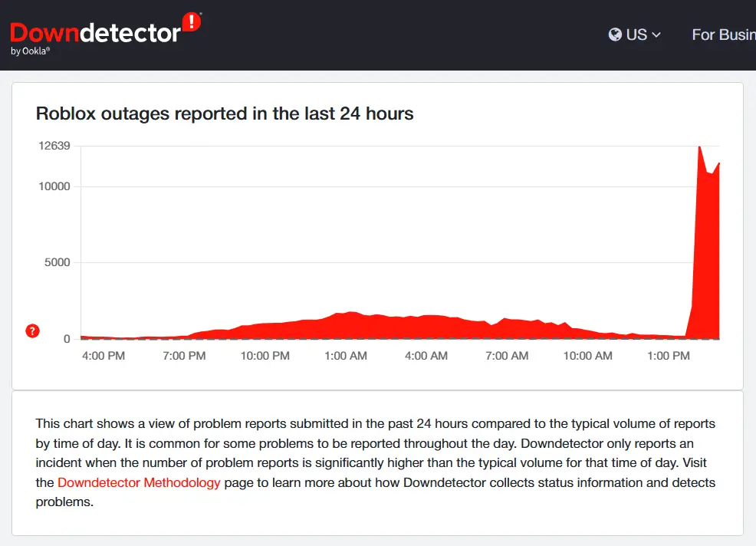Click the red exclamation mark in the logo
Screen dimensions: 756x546
coord(192,22)
